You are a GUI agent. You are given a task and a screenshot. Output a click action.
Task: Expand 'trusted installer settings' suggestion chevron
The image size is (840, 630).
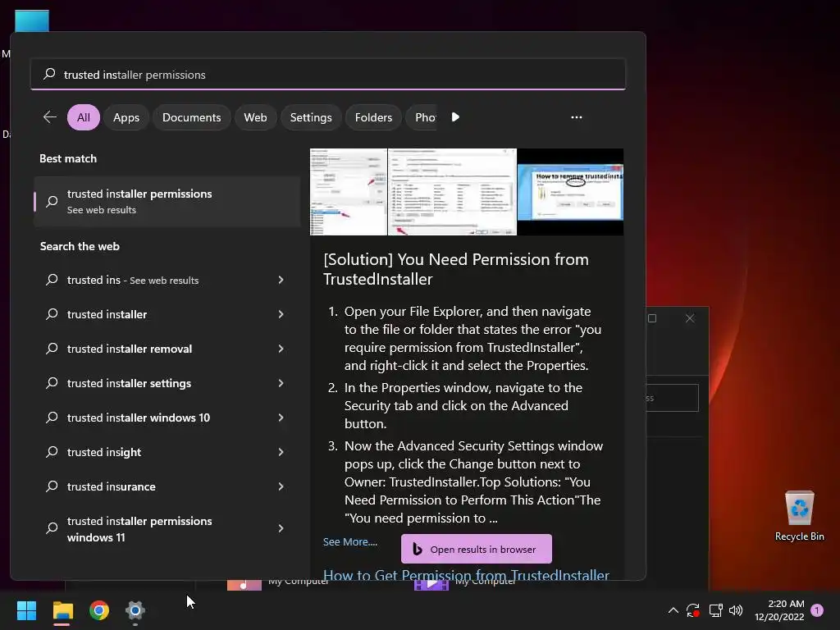pos(281,383)
